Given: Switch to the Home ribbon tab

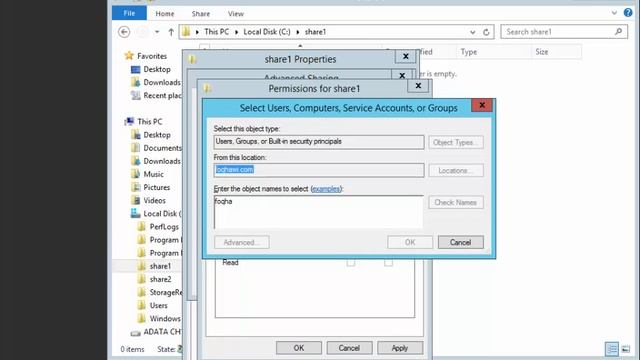Looking at the screenshot, I should pos(164,13).
